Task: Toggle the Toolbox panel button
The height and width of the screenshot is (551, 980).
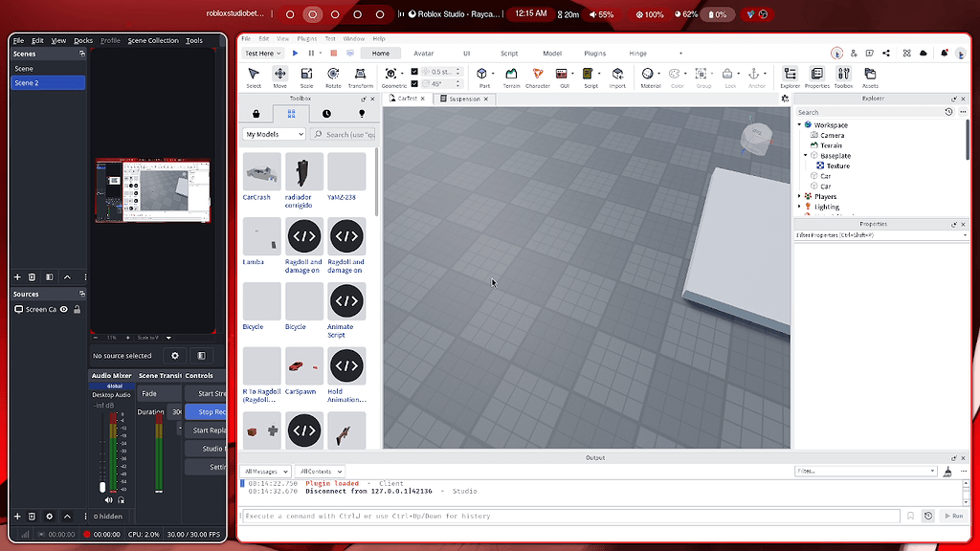Action: pos(843,77)
